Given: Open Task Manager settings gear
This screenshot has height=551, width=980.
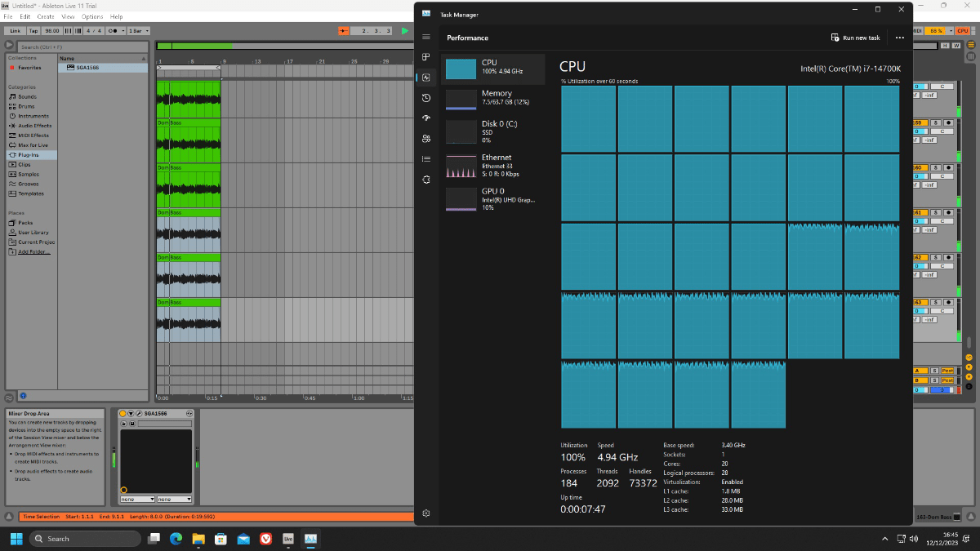Looking at the screenshot, I should 425,513.
